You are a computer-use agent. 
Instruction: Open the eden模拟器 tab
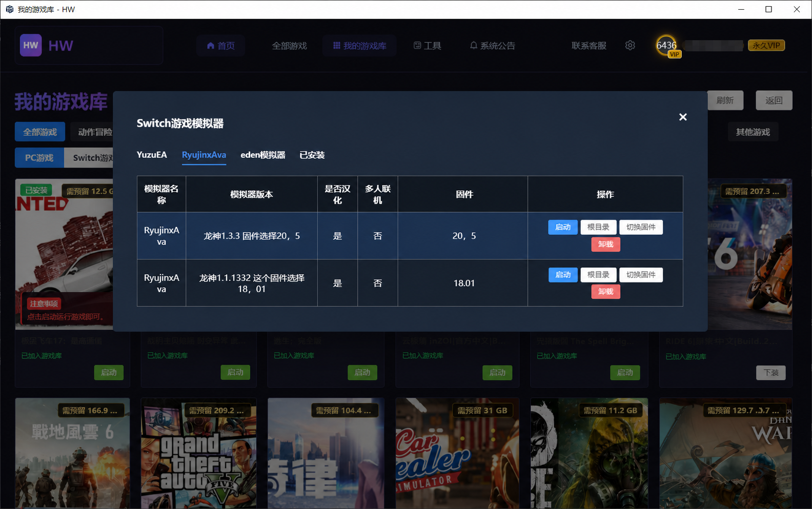(x=263, y=155)
